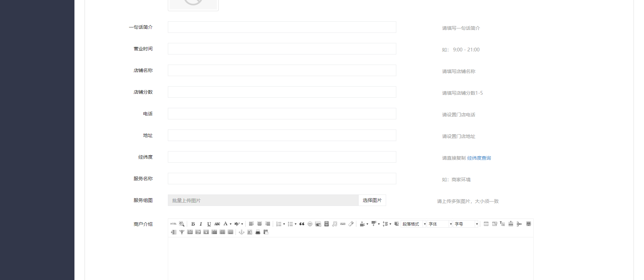This screenshot has width=644, height=280.
Task: Toggle underline formatting in editor
Action: click(x=209, y=224)
